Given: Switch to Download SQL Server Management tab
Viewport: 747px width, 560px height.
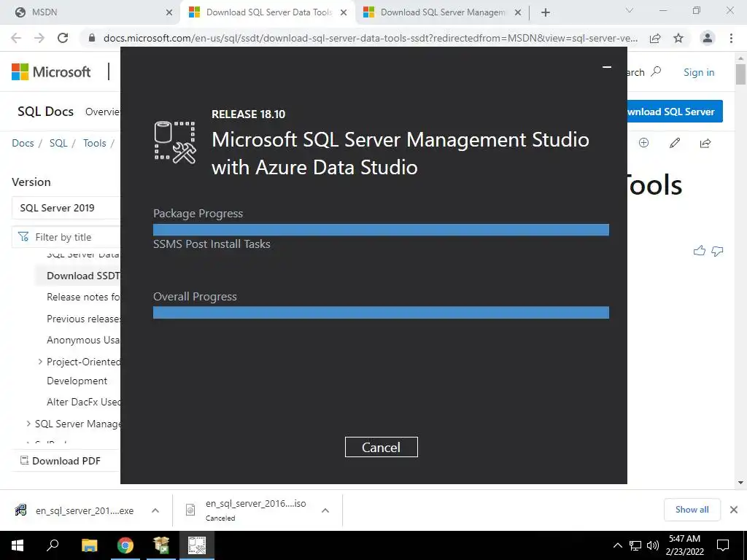Looking at the screenshot, I should (442, 12).
